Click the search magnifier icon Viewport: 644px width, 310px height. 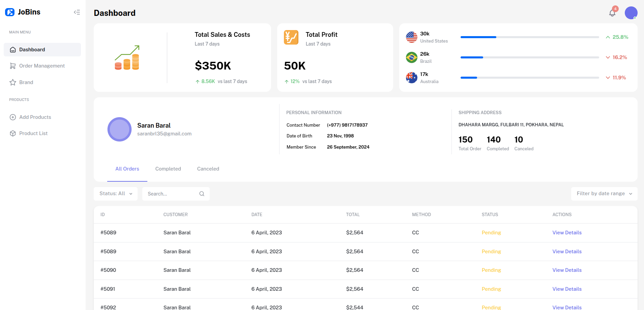pyautogui.click(x=202, y=194)
